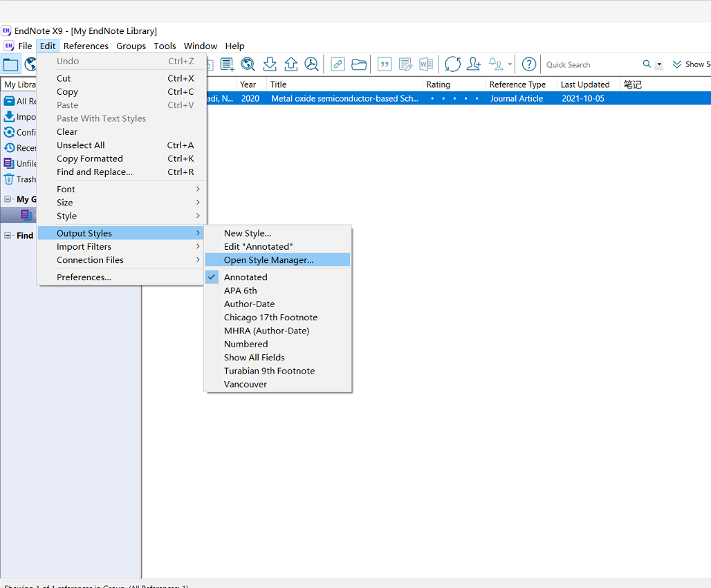The image size is (711, 588).
Task: Go to Microsoft Word with the W icon
Action: (x=426, y=64)
